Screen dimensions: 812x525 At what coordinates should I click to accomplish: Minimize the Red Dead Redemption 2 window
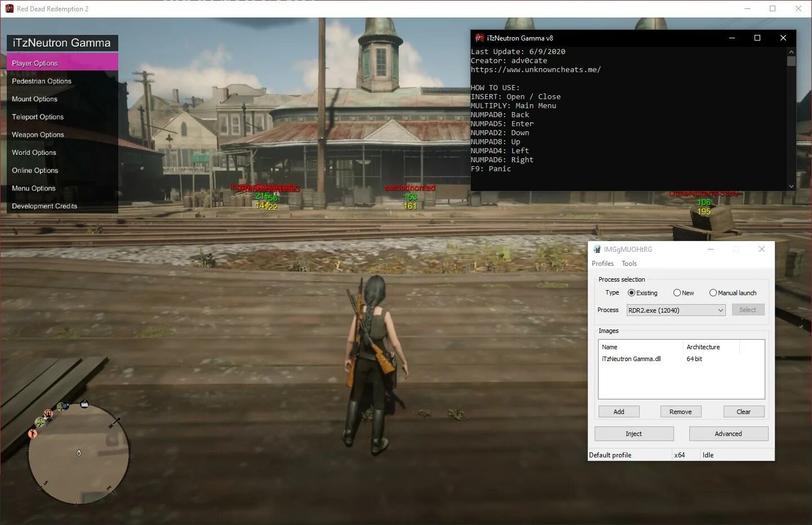click(x=747, y=8)
